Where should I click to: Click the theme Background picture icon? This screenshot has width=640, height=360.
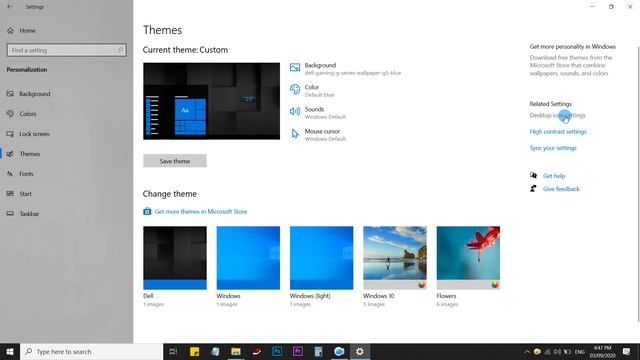[295, 67]
